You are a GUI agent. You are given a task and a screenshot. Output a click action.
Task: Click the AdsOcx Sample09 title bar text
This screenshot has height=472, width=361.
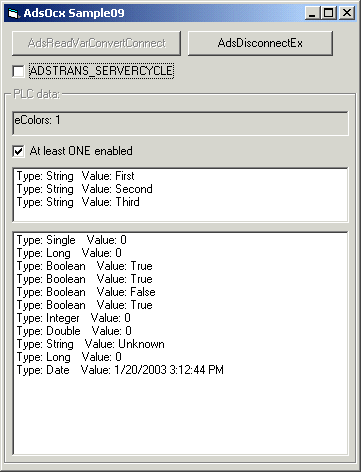pyautogui.click(x=74, y=13)
